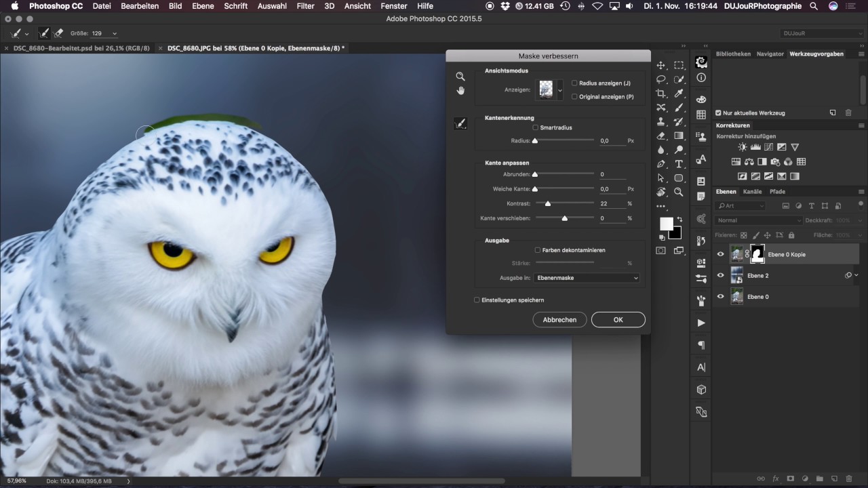Viewport: 868px width, 488px height.
Task: Toggle Quick Mask mode icon
Action: click(x=661, y=251)
